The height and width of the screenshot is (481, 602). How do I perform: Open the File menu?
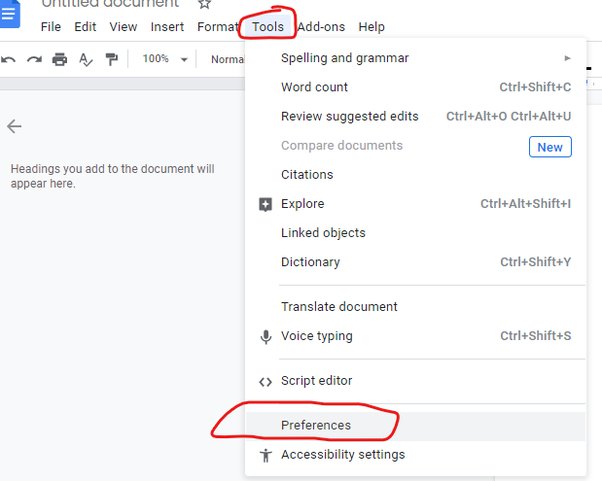[x=51, y=27]
